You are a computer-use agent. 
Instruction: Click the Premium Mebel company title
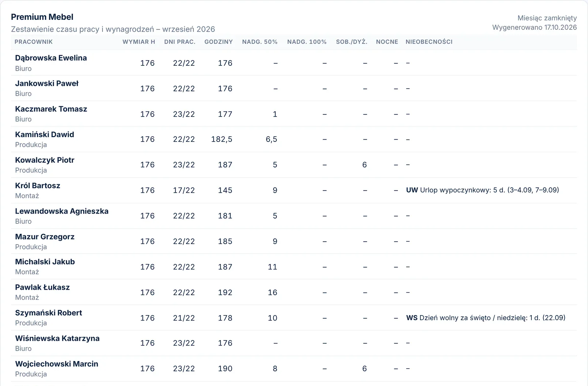[x=42, y=17]
